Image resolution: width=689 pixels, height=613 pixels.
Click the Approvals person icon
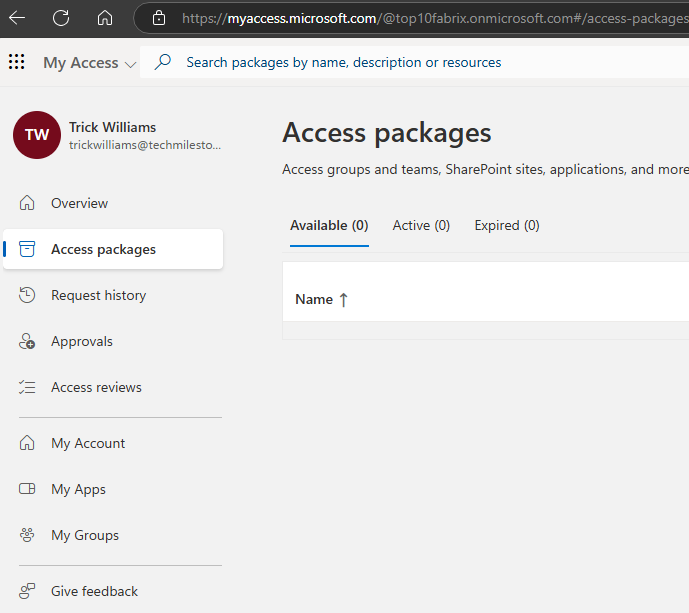(28, 342)
